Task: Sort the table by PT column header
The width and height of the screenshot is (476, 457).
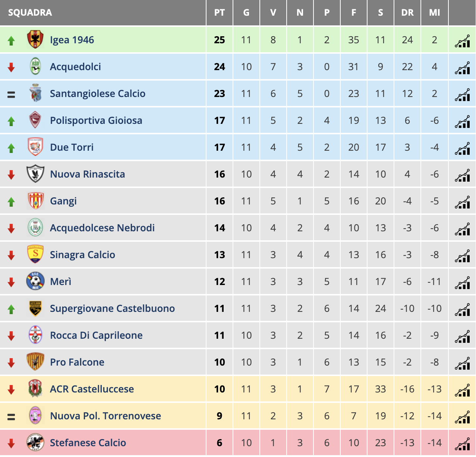Action: coord(220,13)
